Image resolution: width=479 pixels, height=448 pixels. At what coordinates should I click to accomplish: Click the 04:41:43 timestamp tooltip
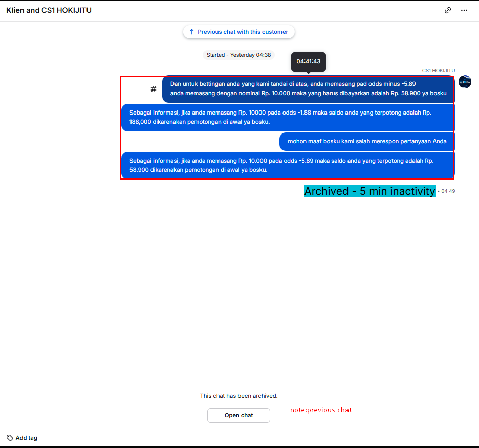click(x=308, y=62)
